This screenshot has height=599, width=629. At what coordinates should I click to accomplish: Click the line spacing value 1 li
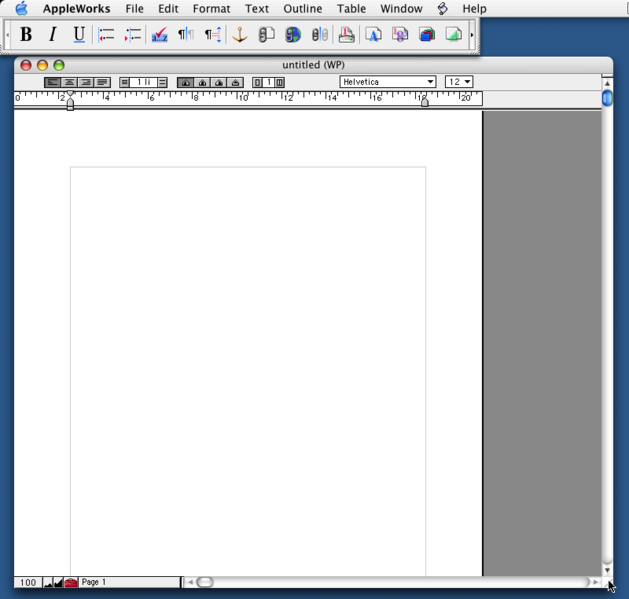(143, 83)
